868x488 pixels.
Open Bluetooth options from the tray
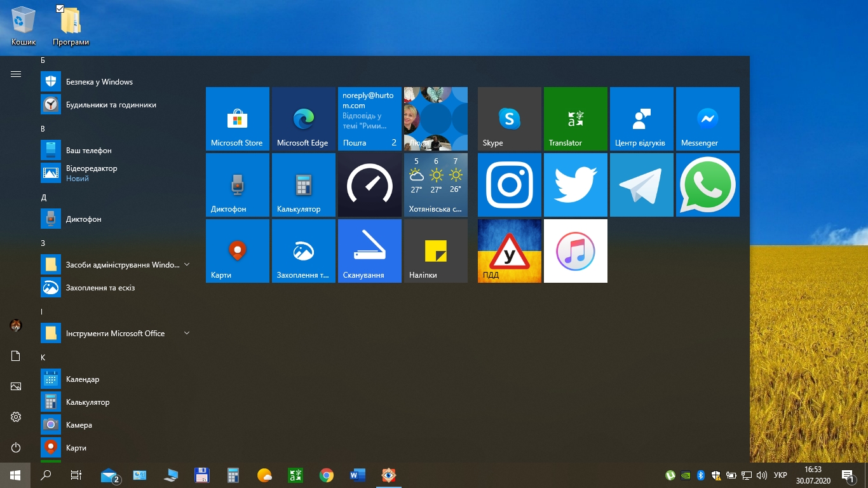700,475
